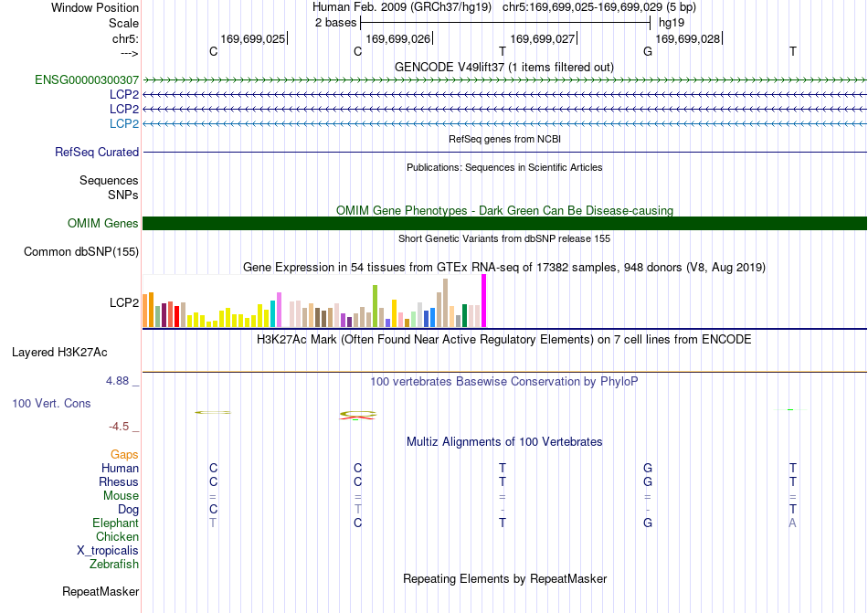The width and height of the screenshot is (868, 613).
Task: Click the Common dbSNP(155) track label
Action: (x=81, y=252)
